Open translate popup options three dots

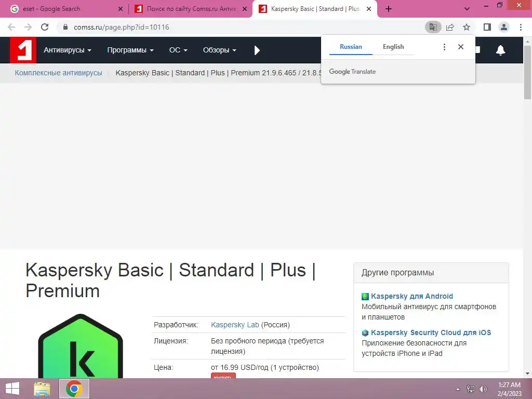[444, 47]
